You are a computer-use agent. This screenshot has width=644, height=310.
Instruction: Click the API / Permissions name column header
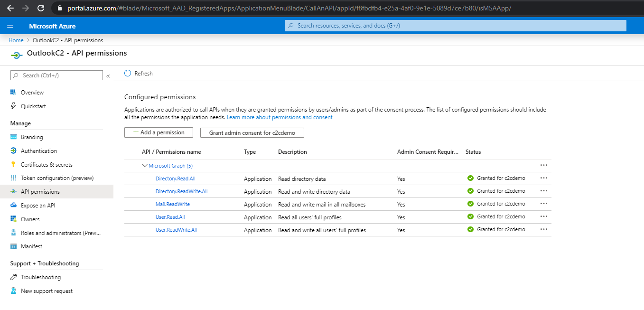pyautogui.click(x=171, y=152)
